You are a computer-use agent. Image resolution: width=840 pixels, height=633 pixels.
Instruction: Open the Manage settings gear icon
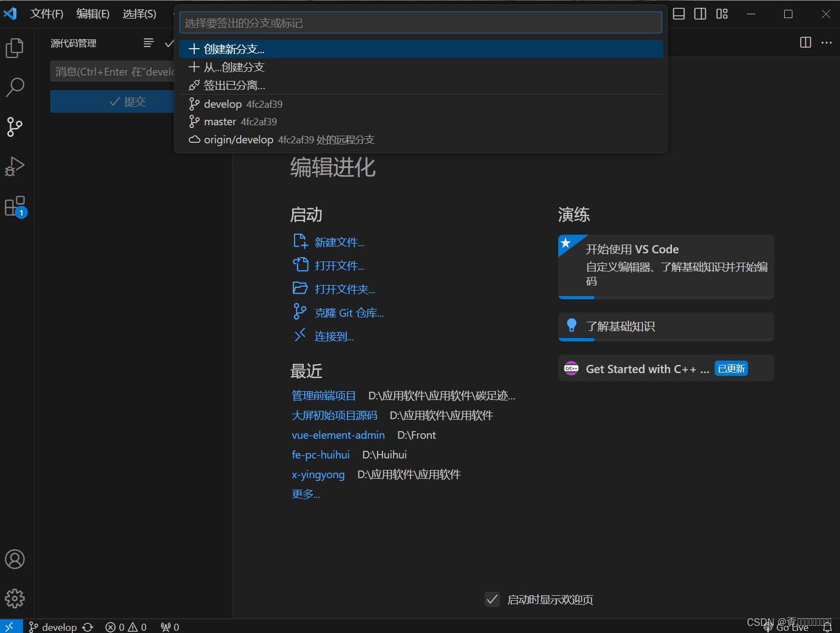[15, 599]
